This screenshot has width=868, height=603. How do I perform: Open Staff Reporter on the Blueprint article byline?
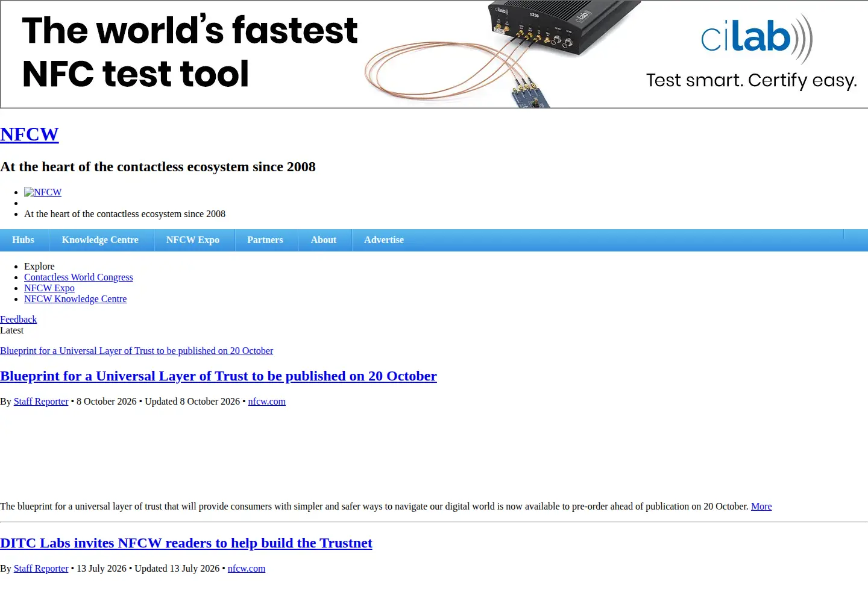point(41,402)
